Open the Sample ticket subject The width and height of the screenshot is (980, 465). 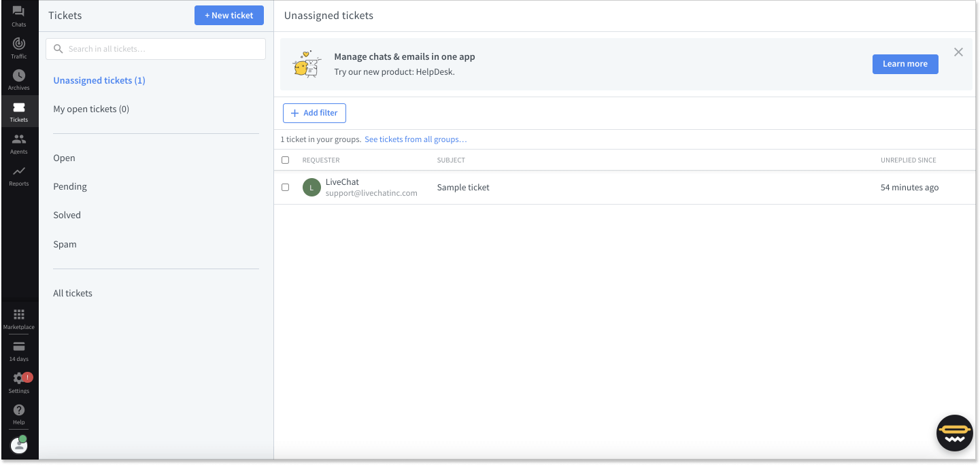pyautogui.click(x=463, y=187)
